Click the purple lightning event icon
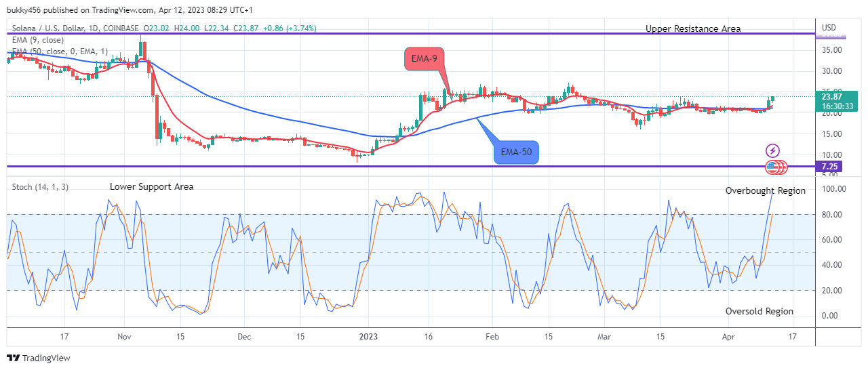This screenshot has height=370, width=868. click(x=772, y=150)
